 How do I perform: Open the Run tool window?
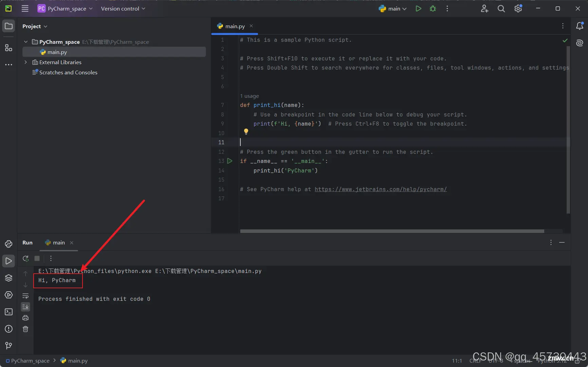[x=8, y=261]
